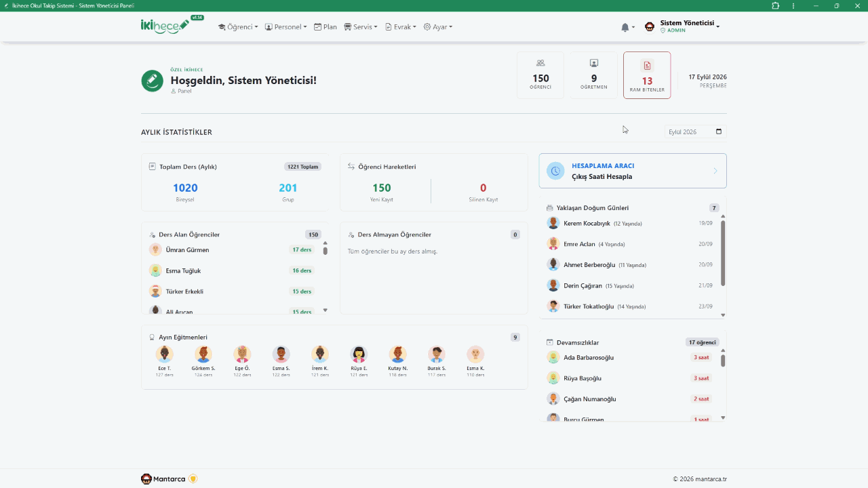This screenshot has height=488, width=868.
Task: Click Rüya E. trainer avatar
Action: tap(359, 354)
